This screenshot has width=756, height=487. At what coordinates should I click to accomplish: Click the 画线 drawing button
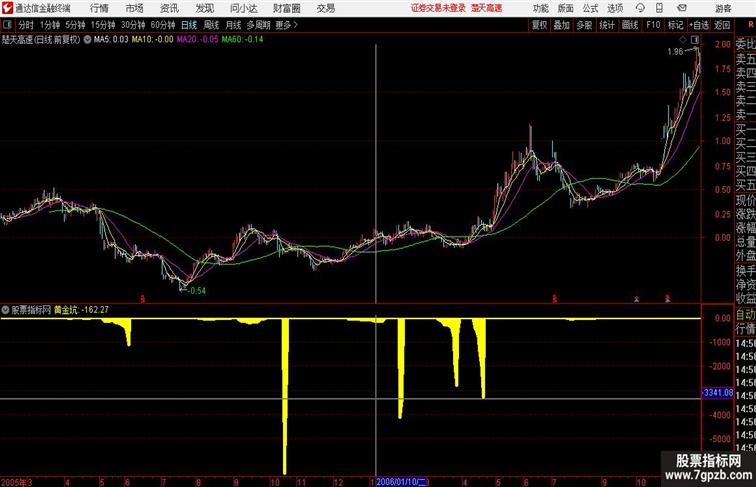coord(630,25)
